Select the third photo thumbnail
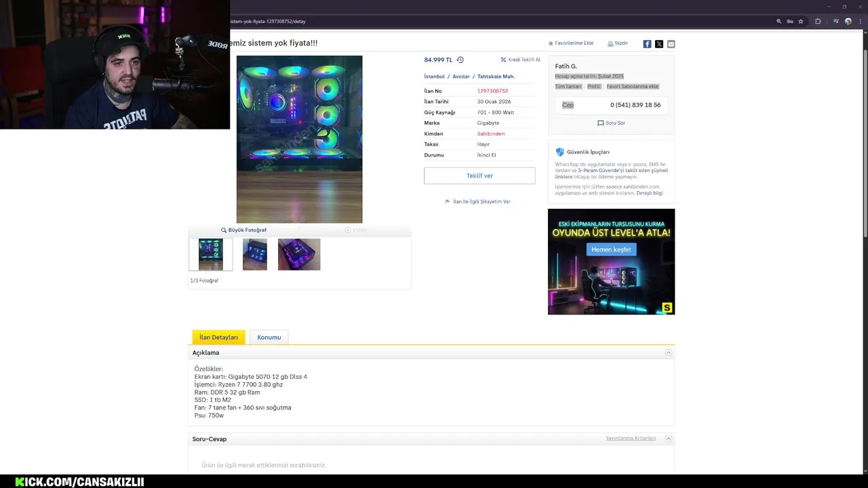868x488 pixels. pos(299,254)
